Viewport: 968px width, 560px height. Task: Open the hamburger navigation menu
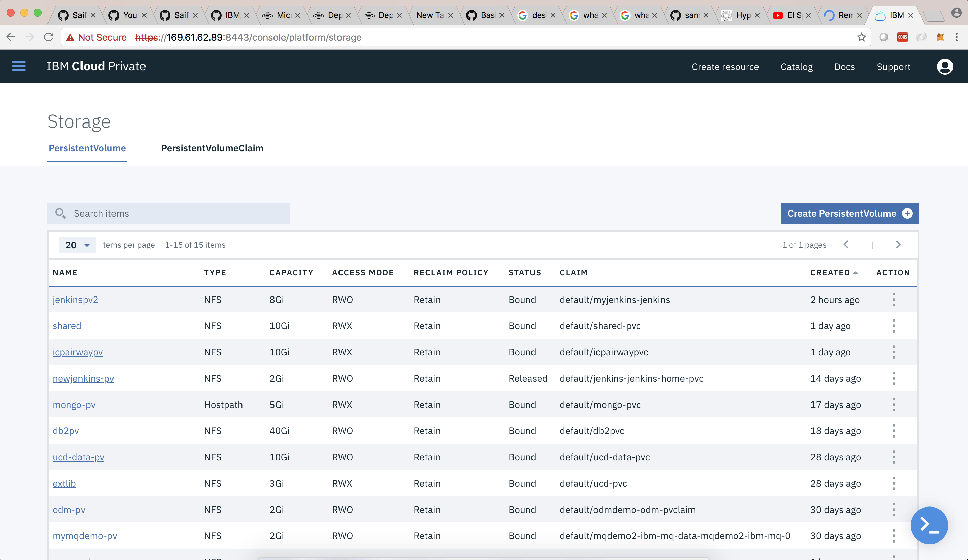point(19,66)
